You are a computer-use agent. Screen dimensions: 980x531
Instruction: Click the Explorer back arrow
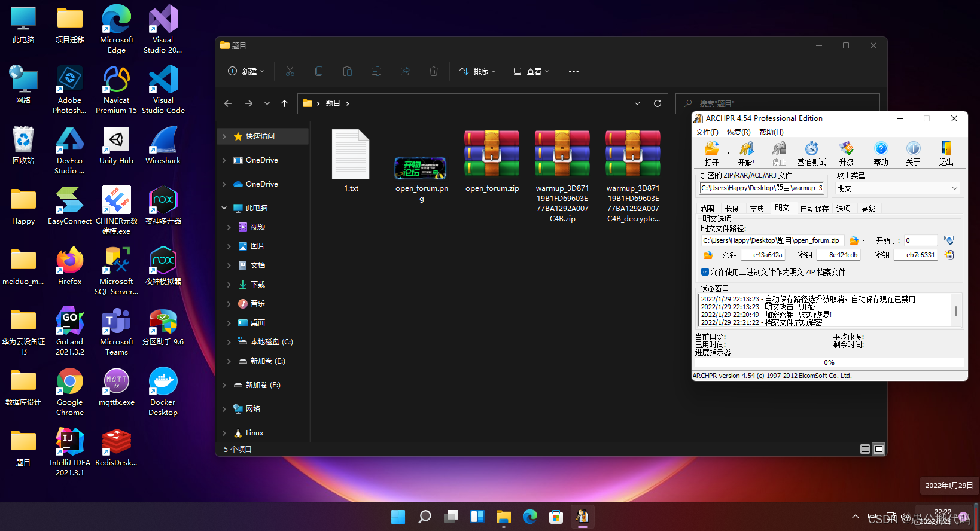coord(228,103)
